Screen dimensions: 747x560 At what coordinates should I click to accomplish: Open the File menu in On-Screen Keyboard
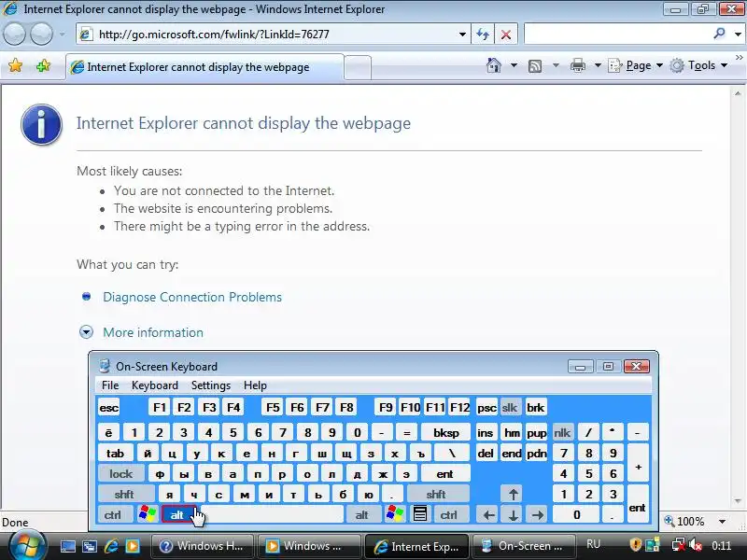pyautogui.click(x=110, y=385)
